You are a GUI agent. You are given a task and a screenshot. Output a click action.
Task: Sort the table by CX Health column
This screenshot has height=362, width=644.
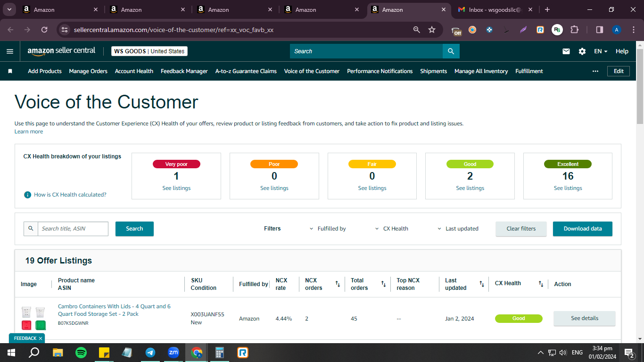541,284
